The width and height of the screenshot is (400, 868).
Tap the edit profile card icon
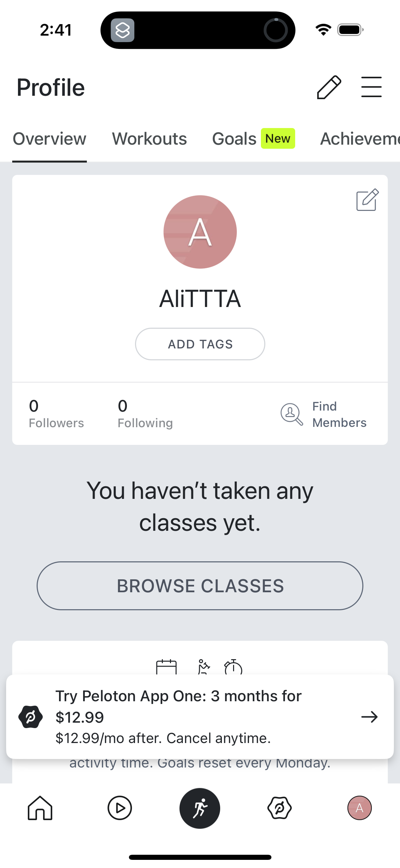[x=367, y=200]
